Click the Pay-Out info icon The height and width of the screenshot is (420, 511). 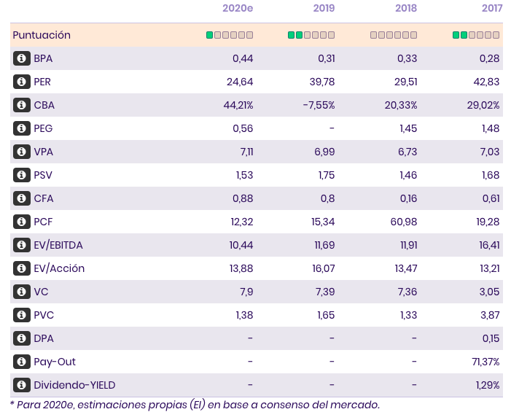[22, 362]
